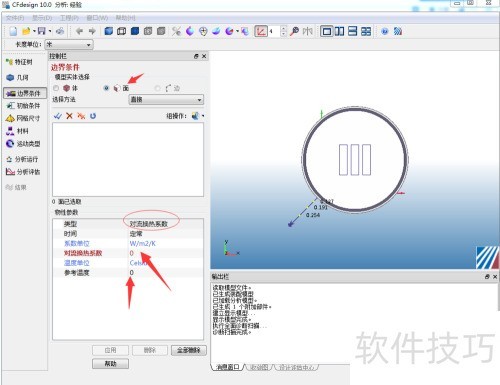Open the boundary condition 类型 value cell
This screenshot has width=500, height=385.
click(166, 224)
